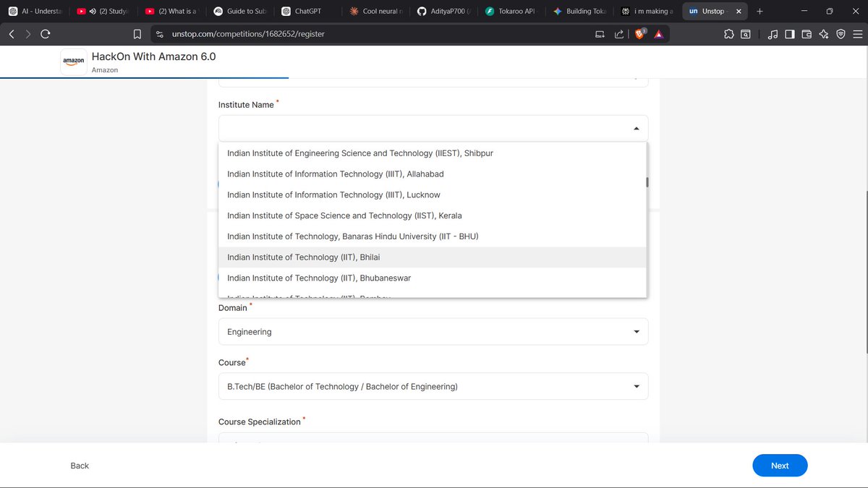Toggle the browser sidebar panel icon
This screenshot has height=488, width=868.
click(790, 34)
